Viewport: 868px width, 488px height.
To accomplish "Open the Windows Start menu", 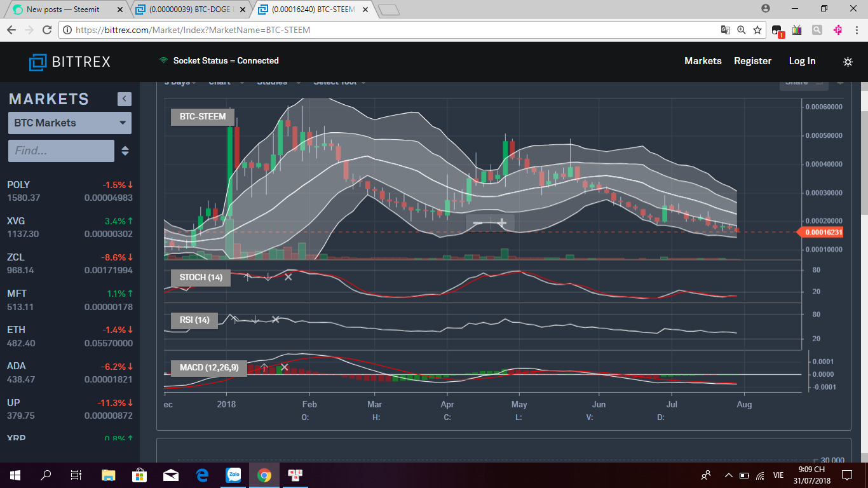I will pyautogui.click(x=15, y=475).
